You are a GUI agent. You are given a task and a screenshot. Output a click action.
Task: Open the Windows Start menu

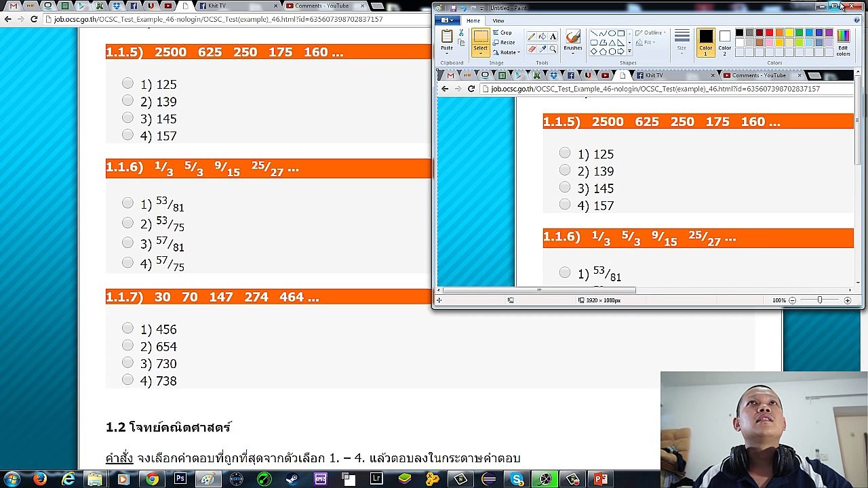pyautogui.click(x=12, y=479)
